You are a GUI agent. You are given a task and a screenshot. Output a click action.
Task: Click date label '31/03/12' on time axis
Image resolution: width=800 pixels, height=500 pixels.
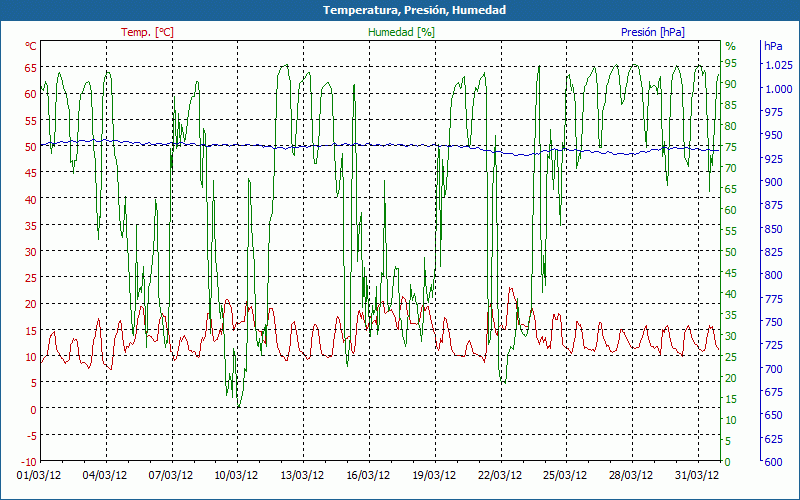tap(696, 475)
